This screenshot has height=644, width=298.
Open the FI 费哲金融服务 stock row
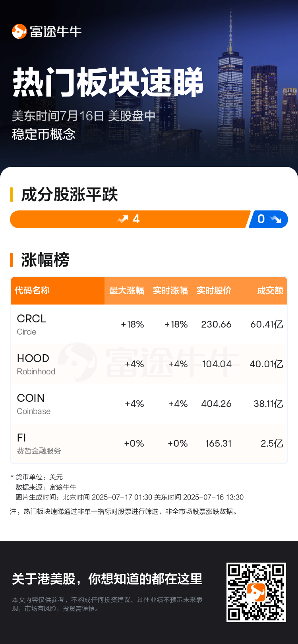(x=149, y=443)
